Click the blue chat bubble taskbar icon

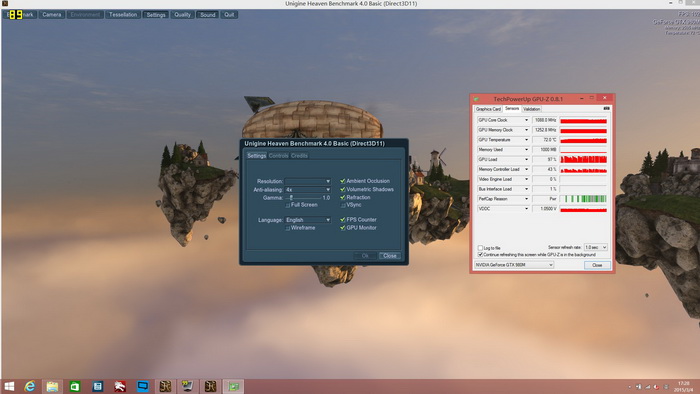[142, 386]
